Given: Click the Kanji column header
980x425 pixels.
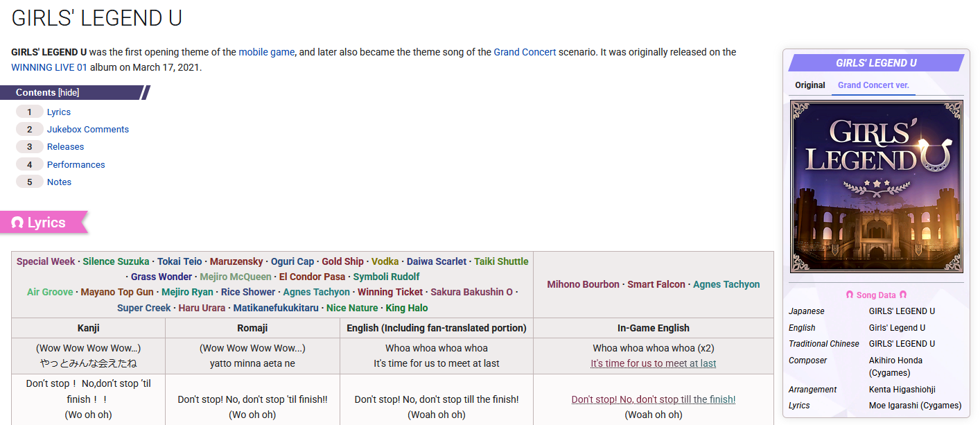Looking at the screenshot, I should tap(89, 328).
